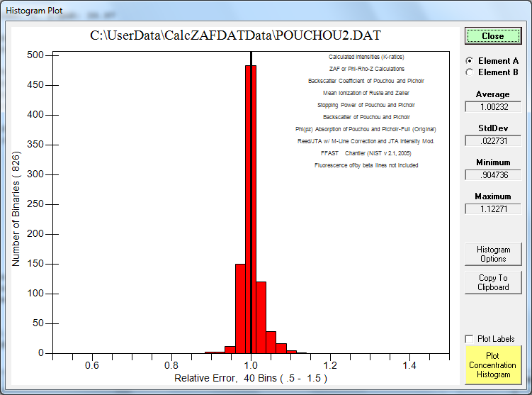The image size is (532, 395).
Task: Click the tallest red histogram bar
Action: point(251,213)
